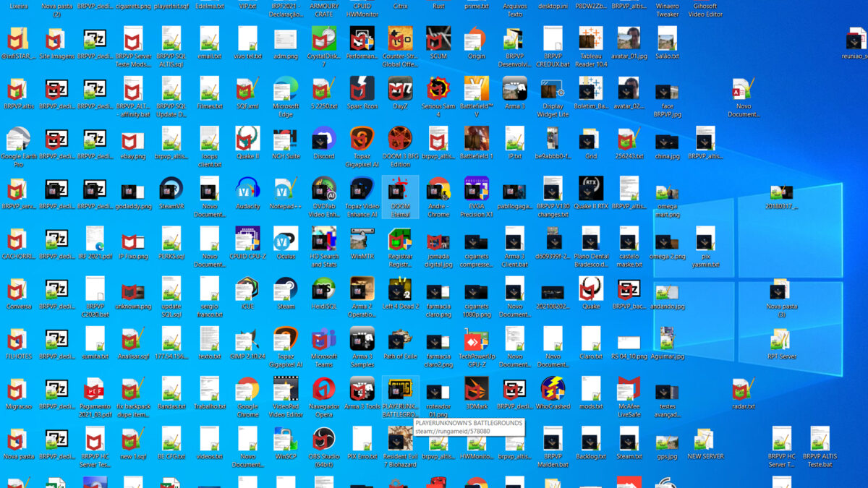
Task: Open the HeidiSQL shortcut
Action: point(323,288)
